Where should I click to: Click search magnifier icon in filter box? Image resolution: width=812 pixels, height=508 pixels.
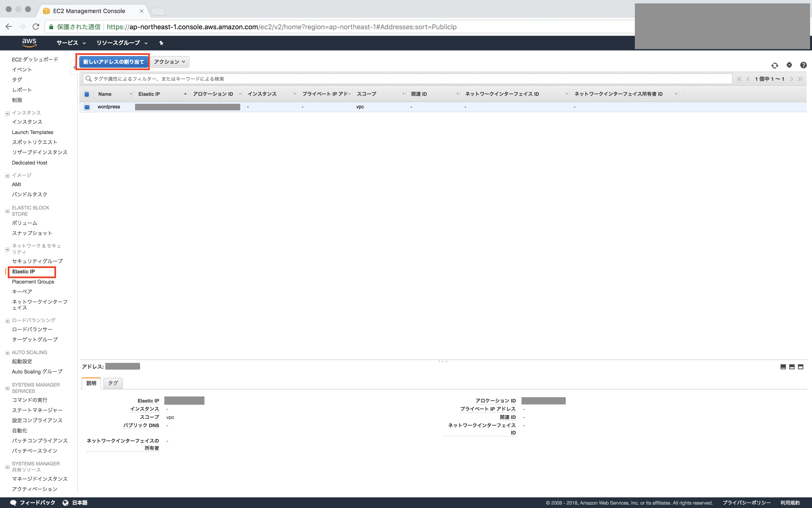pos(88,79)
